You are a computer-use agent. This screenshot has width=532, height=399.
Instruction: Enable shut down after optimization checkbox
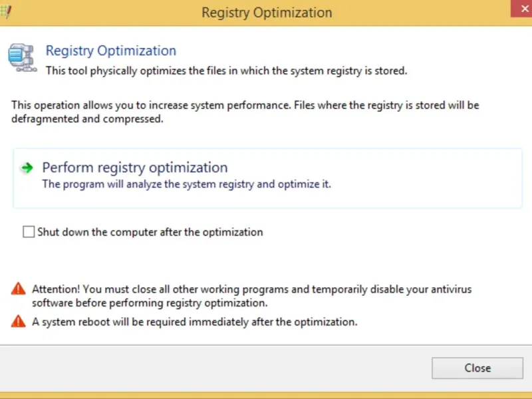click(x=29, y=232)
